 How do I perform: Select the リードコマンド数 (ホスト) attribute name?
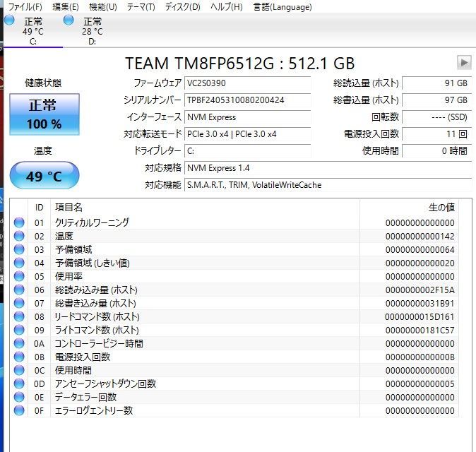point(97,316)
